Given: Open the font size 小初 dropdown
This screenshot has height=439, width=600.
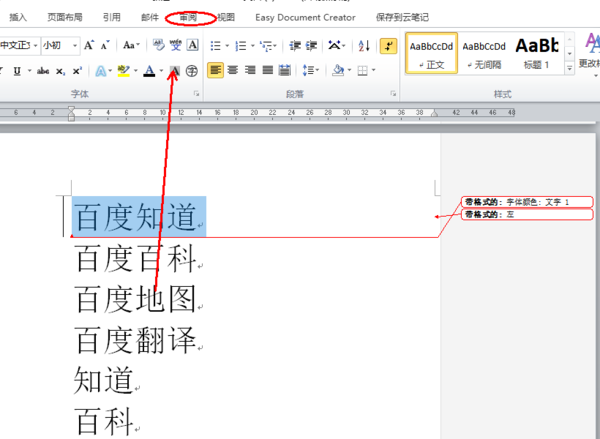Looking at the screenshot, I should click(x=75, y=46).
